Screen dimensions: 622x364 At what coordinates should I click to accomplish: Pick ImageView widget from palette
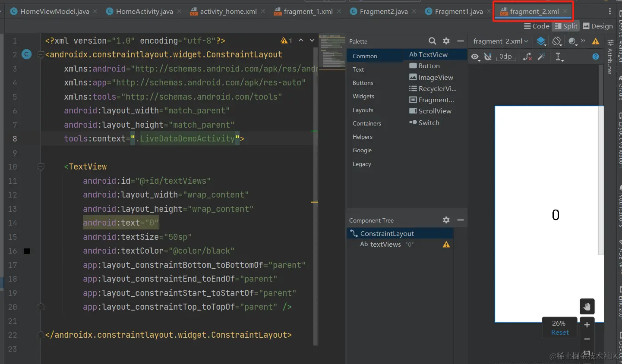435,77
